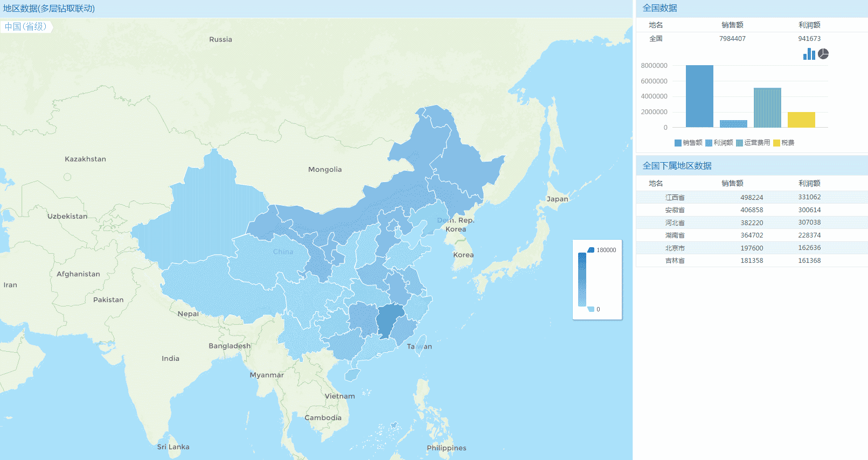The width and height of the screenshot is (868, 460).
Task: Click the national sales value 7984407
Action: [732, 39]
